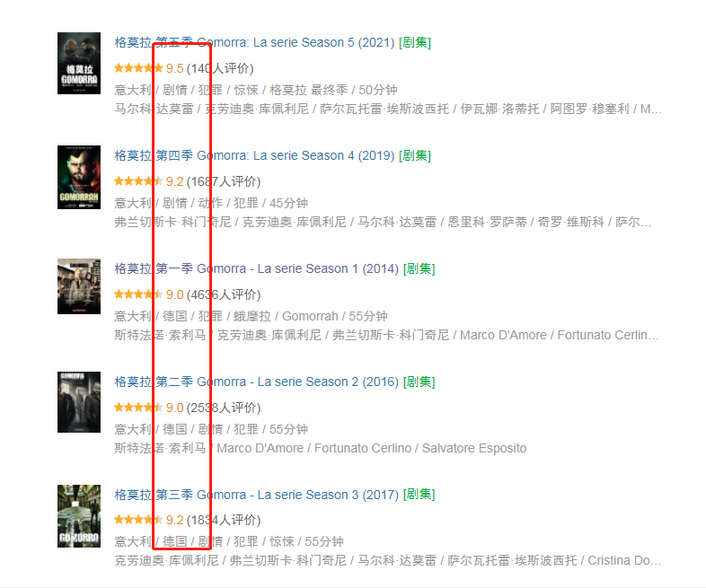Click the star rating icons of Season 1

(x=138, y=294)
